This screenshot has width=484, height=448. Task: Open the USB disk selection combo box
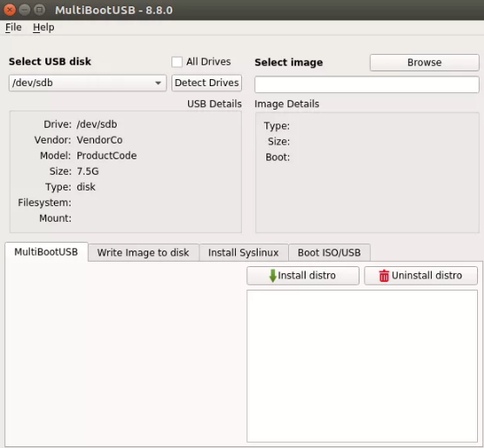(88, 83)
